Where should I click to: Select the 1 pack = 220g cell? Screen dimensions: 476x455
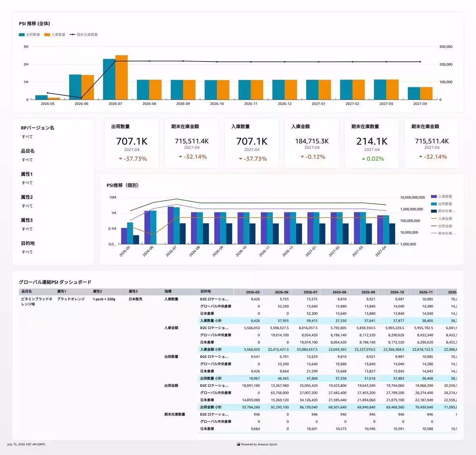[x=104, y=299]
